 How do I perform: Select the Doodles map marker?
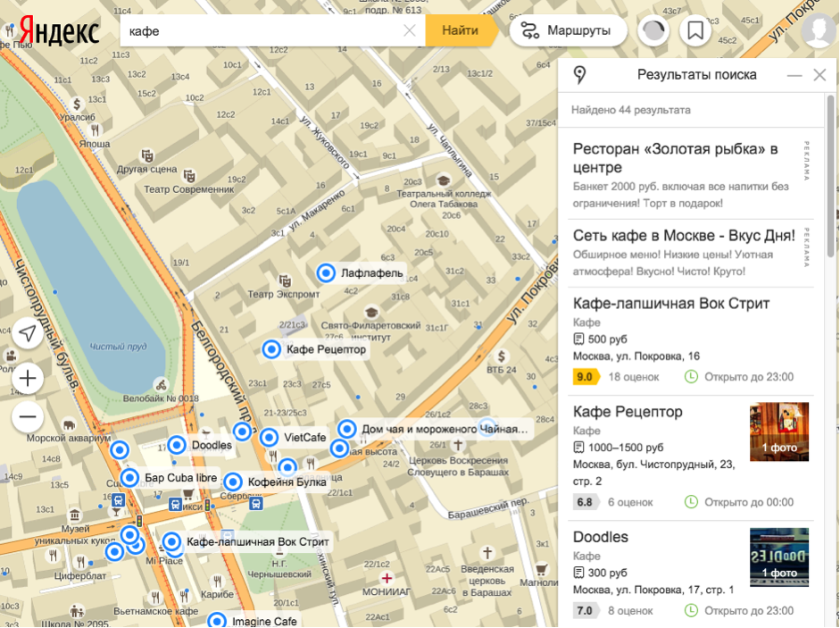[x=176, y=445]
